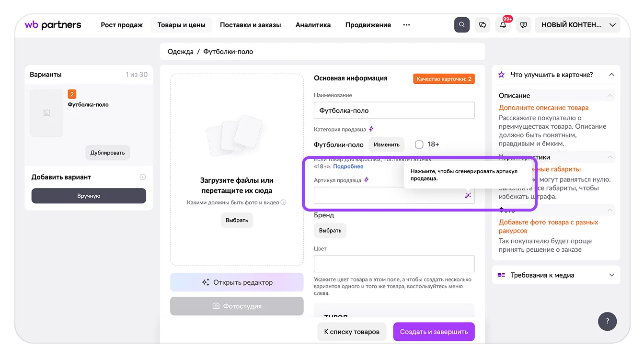
Task: Click the Добавьте фото товара с разных ракурсов link
Action: 549,226
